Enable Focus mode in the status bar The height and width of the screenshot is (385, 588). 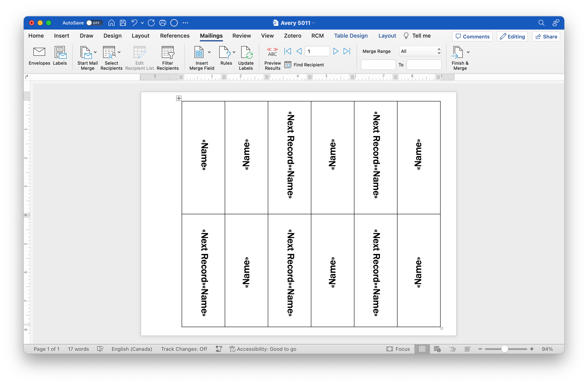398,349
